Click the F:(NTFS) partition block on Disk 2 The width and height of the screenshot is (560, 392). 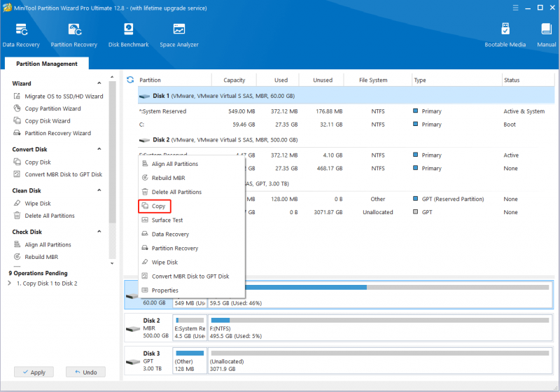point(380,328)
